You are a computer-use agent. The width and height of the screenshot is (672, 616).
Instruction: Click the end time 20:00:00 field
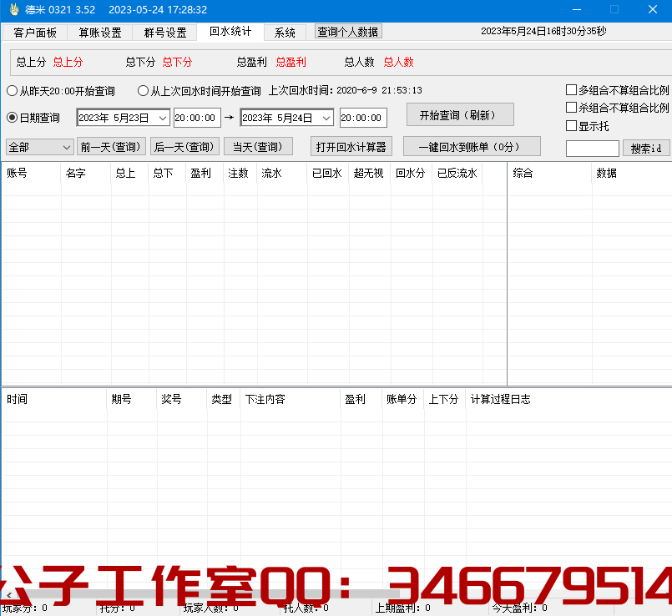tap(363, 118)
